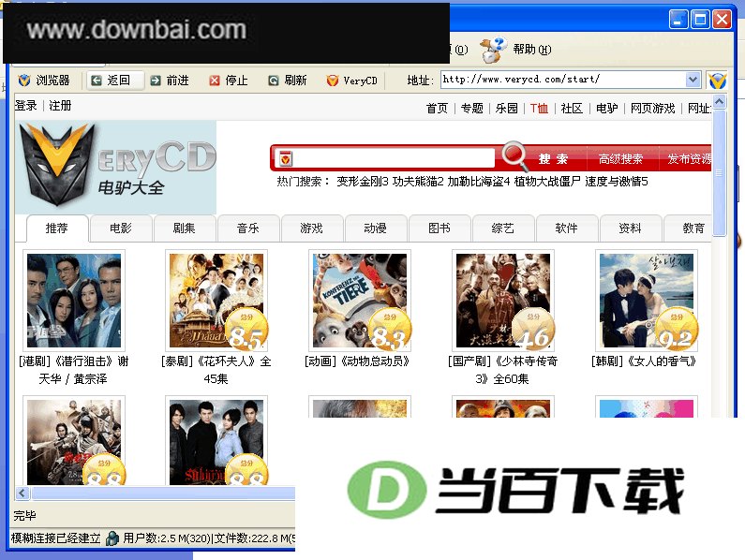The width and height of the screenshot is (745, 560).
Task: Switch to the 动漫 tab
Action: 376,228
